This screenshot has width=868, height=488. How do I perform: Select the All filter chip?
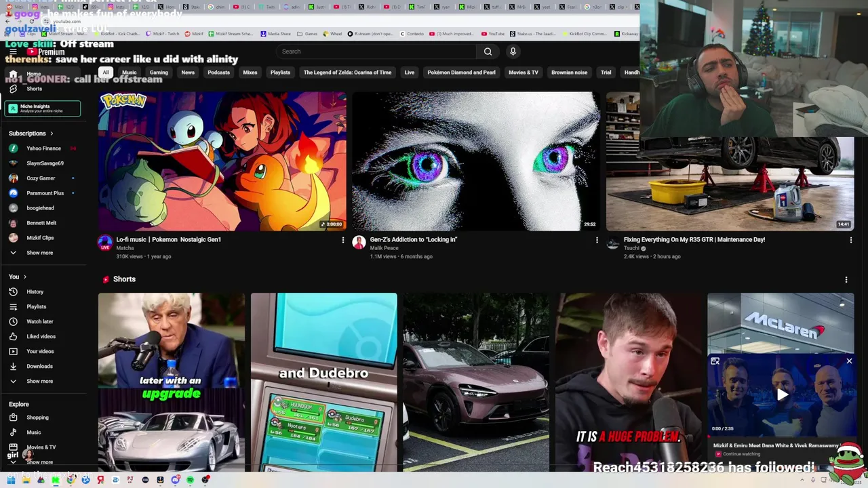coord(105,73)
